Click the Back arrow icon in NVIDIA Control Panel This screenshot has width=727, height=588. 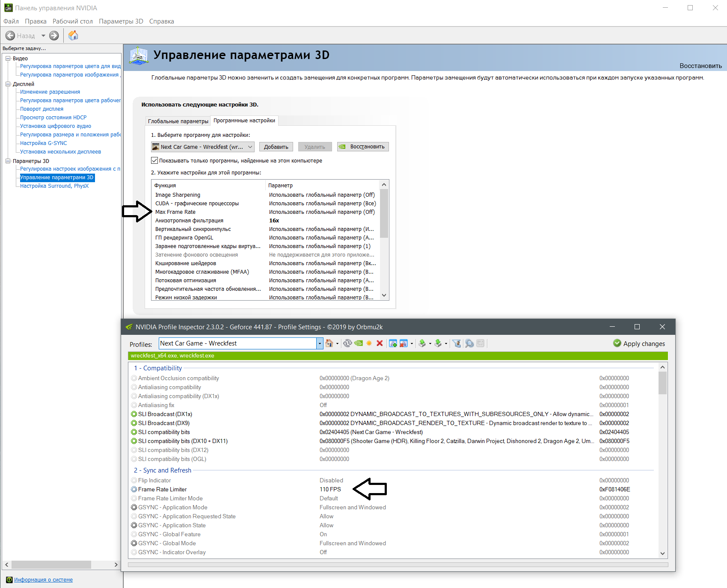(x=10, y=36)
